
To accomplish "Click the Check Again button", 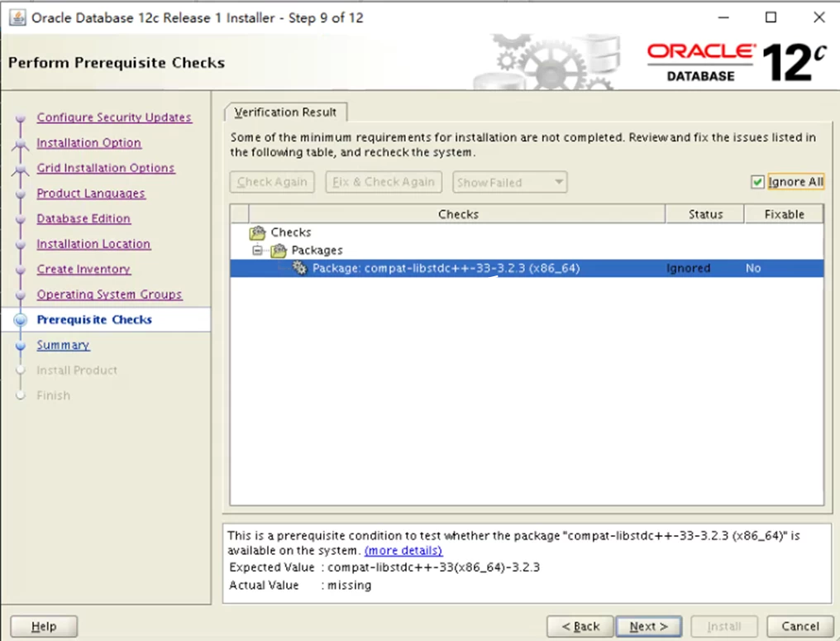I will (272, 182).
